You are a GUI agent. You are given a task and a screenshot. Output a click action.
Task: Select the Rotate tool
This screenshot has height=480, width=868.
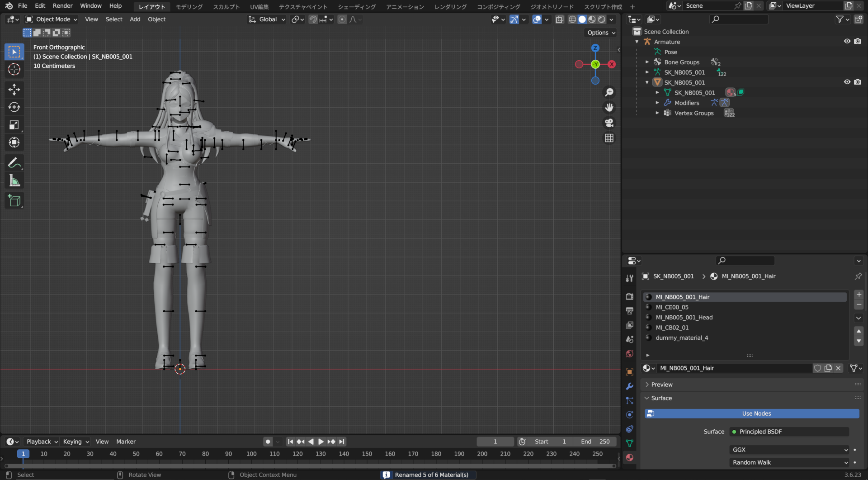click(14, 107)
